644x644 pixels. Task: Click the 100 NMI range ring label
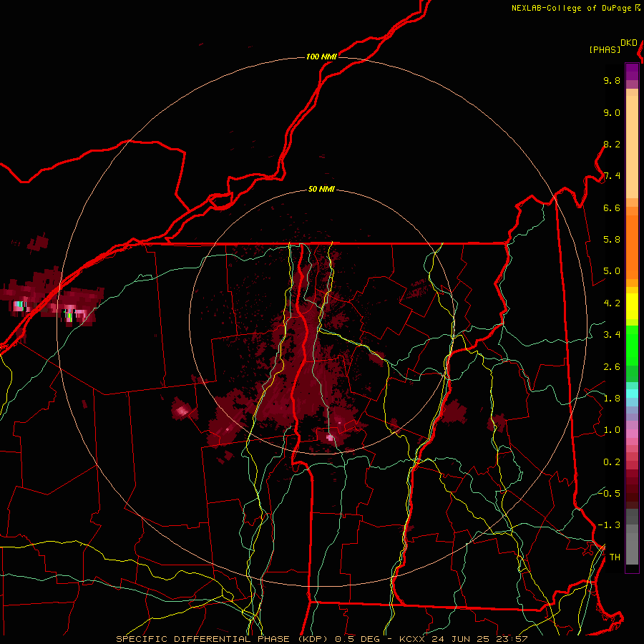coord(321,57)
